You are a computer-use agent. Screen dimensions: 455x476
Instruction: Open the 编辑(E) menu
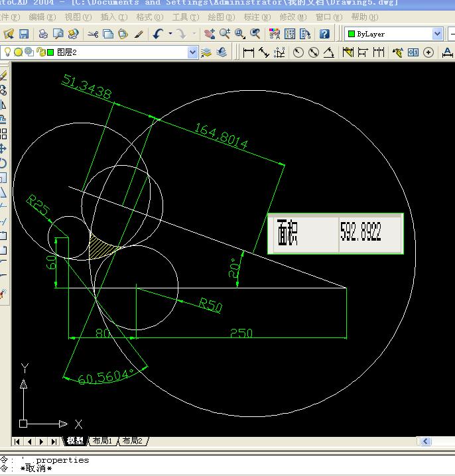pyautogui.click(x=42, y=17)
